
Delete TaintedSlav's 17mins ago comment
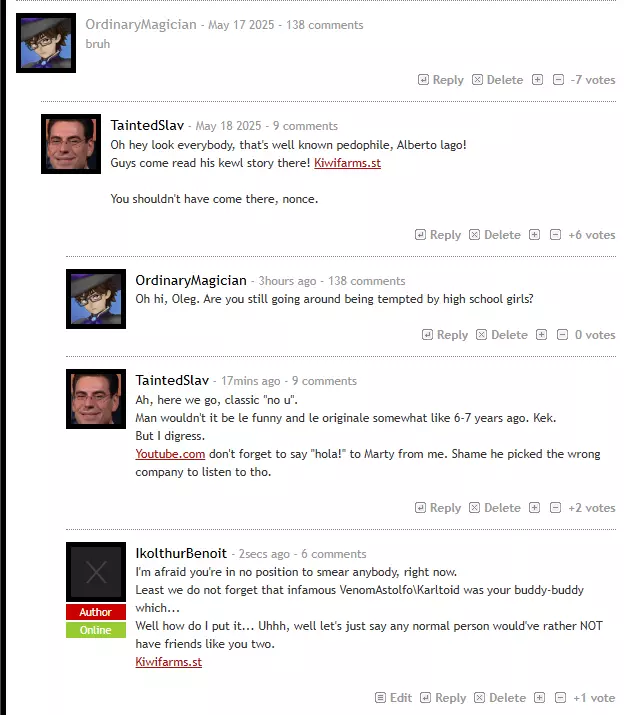pos(495,508)
